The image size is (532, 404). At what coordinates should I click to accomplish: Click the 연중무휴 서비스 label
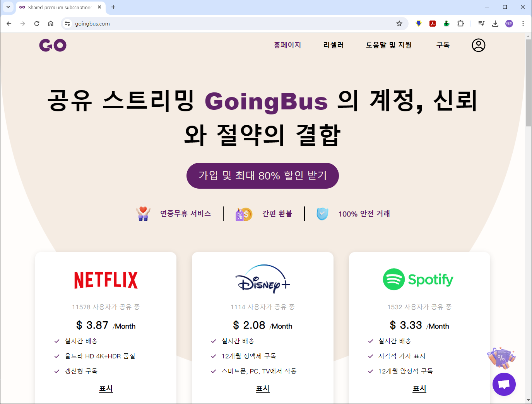click(186, 213)
